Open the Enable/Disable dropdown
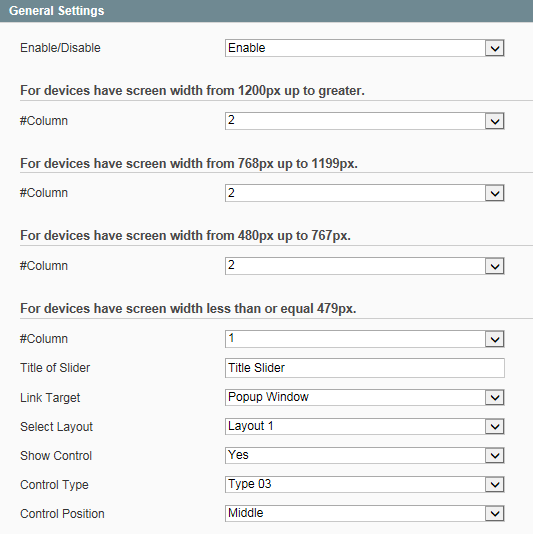 click(364, 48)
